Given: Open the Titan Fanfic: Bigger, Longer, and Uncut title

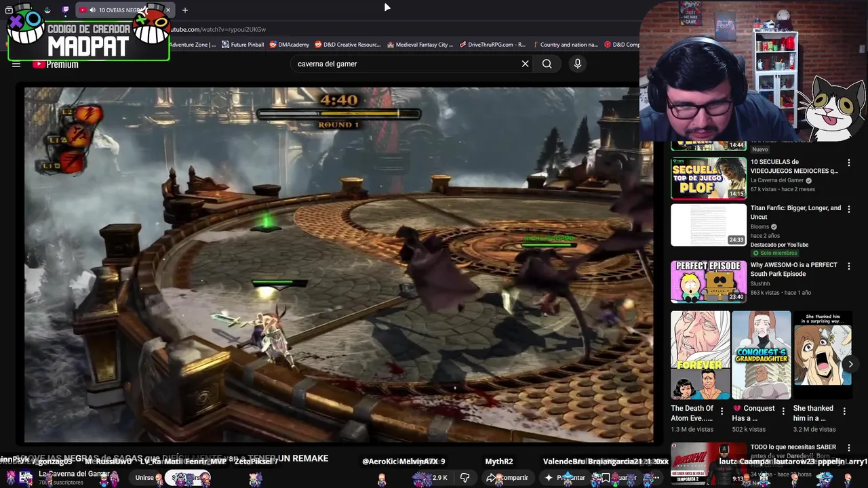Looking at the screenshot, I should (795, 213).
